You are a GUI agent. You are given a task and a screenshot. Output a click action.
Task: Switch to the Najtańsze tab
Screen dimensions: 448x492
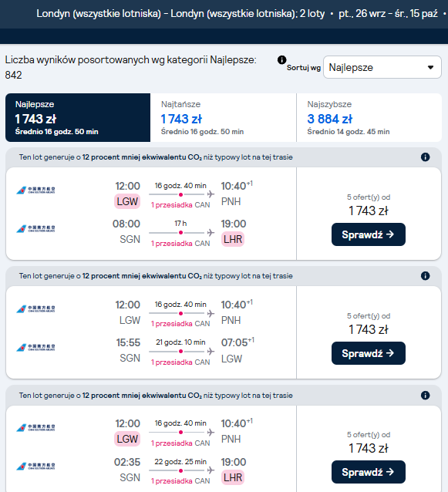click(223, 117)
